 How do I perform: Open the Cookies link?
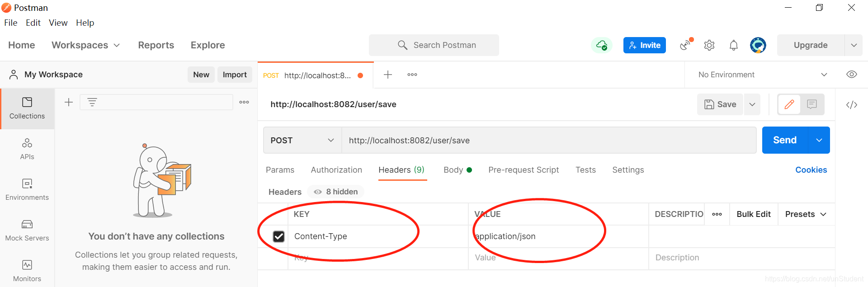pyautogui.click(x=811, y=170)
